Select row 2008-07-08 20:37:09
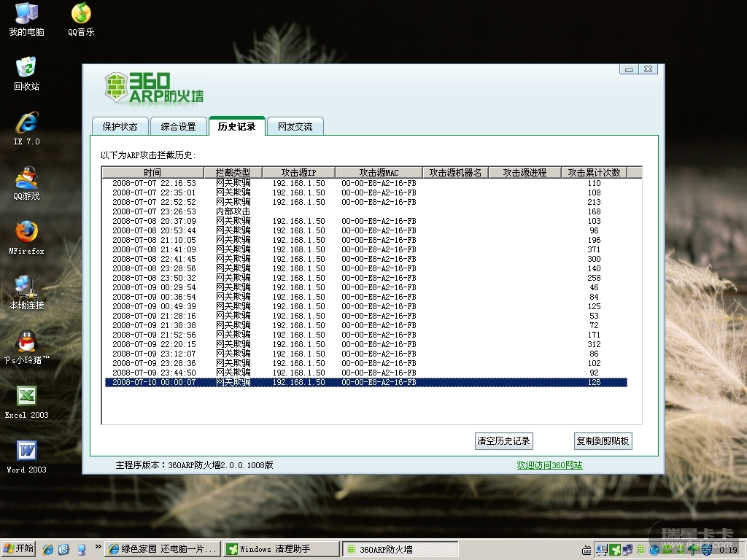The width and height of the screenshot is (747, 560). pos(366,221)
